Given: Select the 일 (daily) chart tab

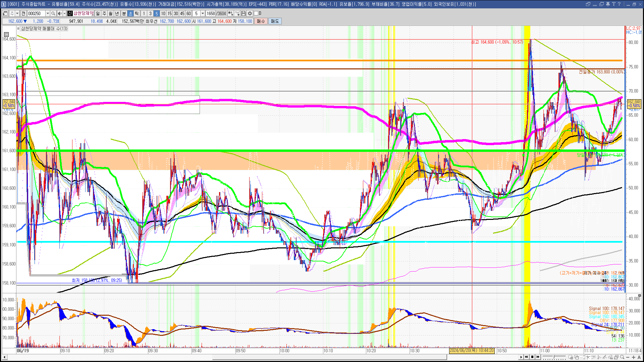Looking at the screenshot, I should 98,13.
